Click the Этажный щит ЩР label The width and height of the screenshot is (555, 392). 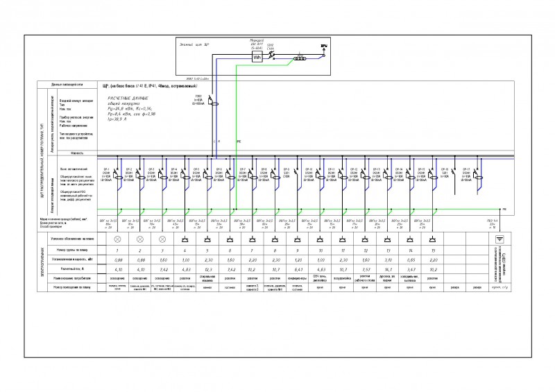coord(194,45)
